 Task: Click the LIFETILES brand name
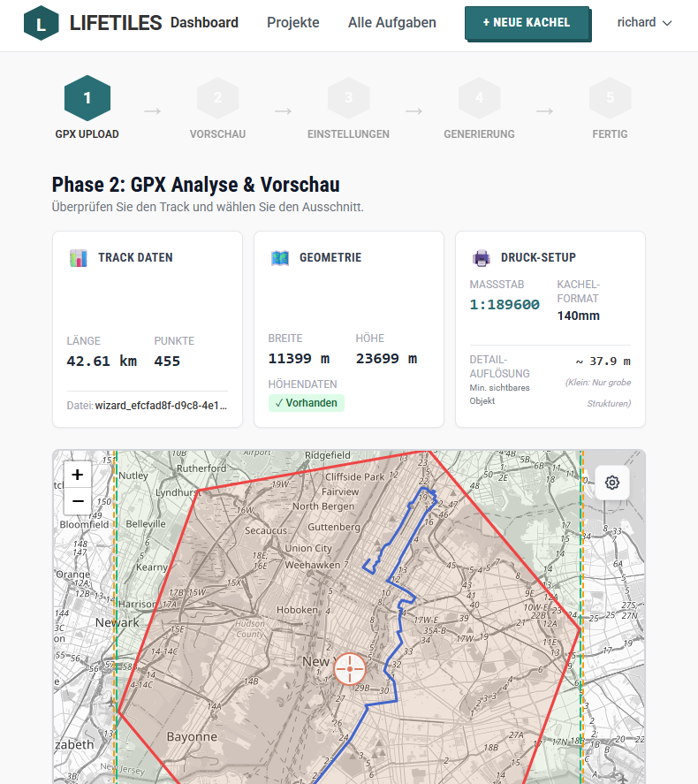pos(116,23)
